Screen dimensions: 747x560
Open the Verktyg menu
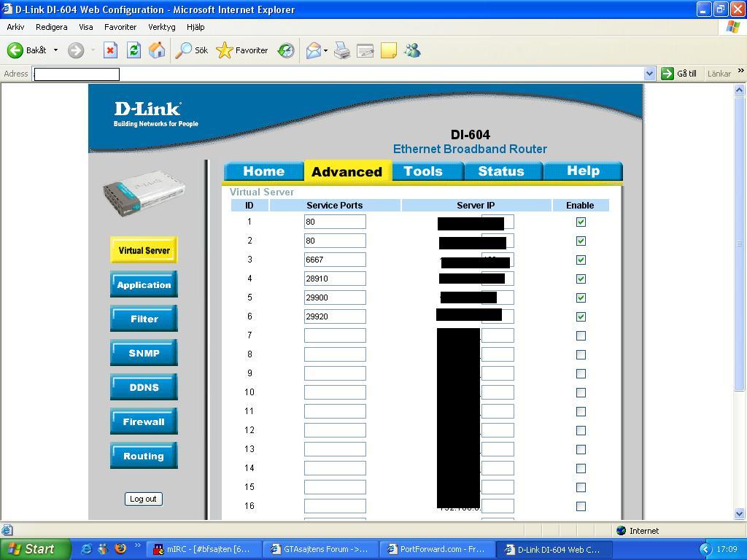click(x=161, y=27)
